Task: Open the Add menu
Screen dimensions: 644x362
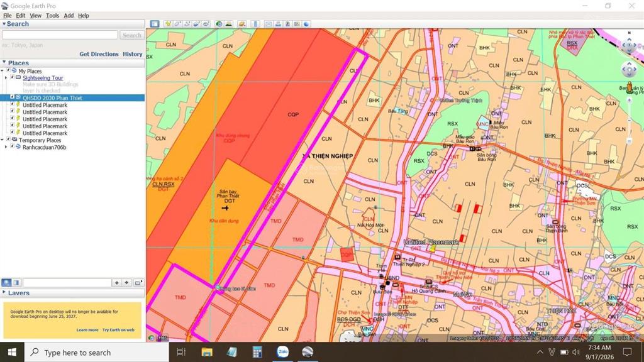Action: [x=69, y=16]
